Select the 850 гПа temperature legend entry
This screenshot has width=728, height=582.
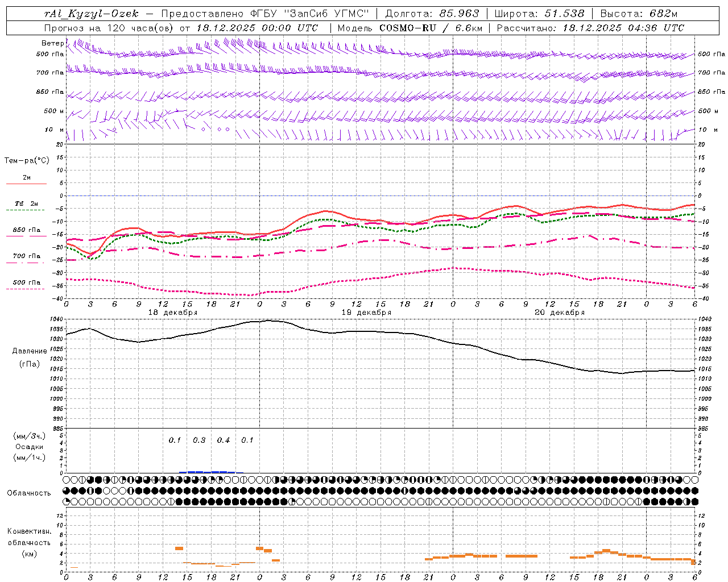coord(27,230)
